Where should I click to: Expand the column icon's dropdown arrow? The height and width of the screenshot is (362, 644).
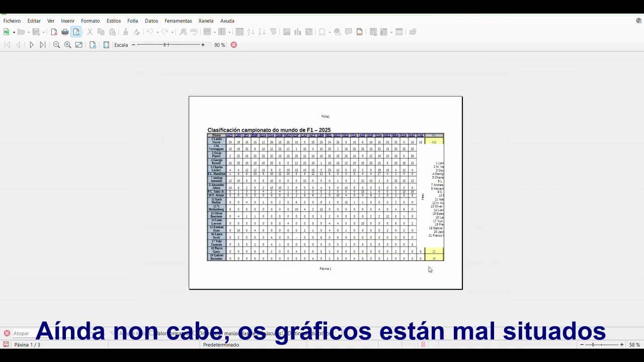click(229, 32)
